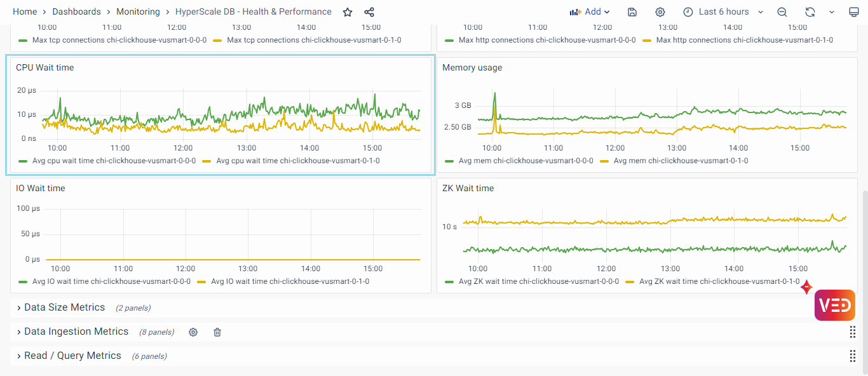Expand the Data Size Metrics row
Viewport: 868px width, 376px height.
64,307
